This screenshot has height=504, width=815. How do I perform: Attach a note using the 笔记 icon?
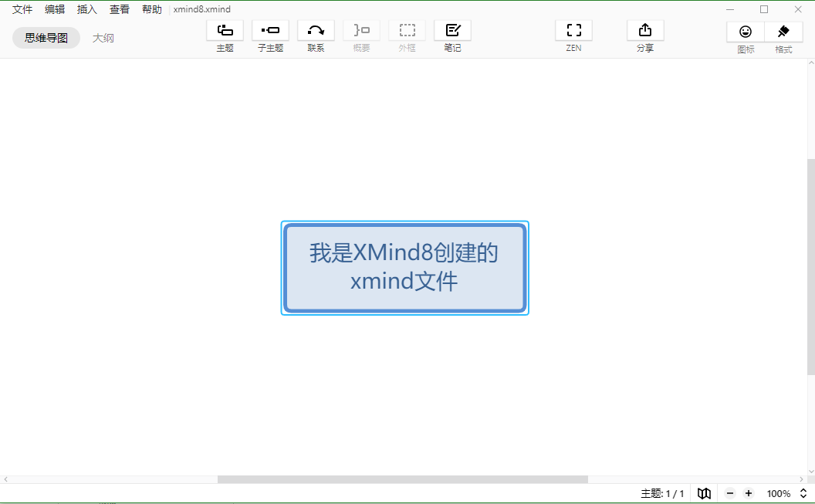(452, 34)
